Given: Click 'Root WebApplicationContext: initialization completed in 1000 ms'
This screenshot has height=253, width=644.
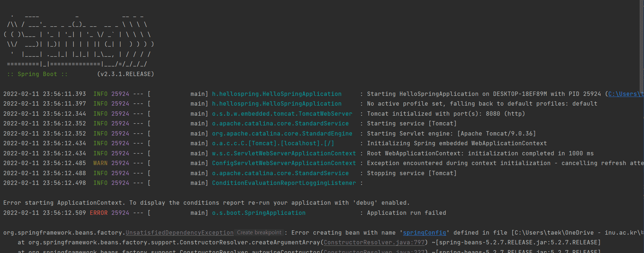Looking at the screenshot, I should [x=480, y=154].
